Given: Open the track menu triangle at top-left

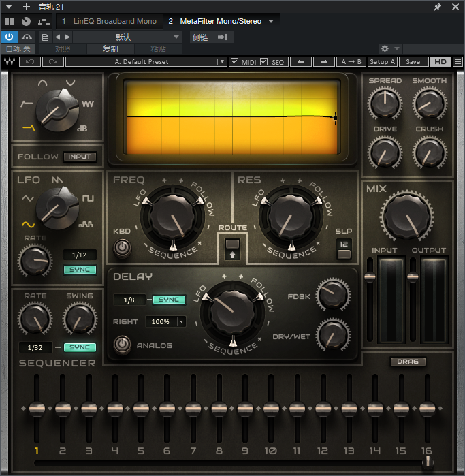Looking at the screenshot, I should [9, 7].
